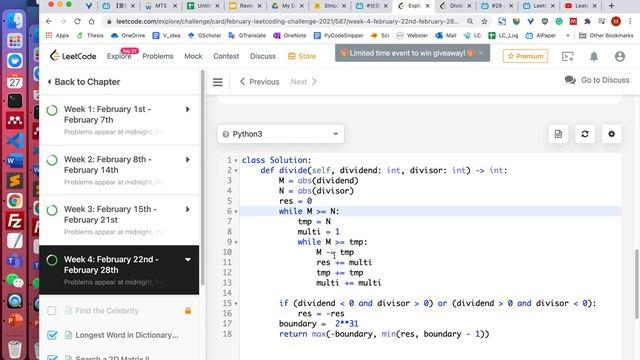The width and height of the screenshot is (640, 360).
Task: Click the zoom magnifier in address bar
Action: 470,21
